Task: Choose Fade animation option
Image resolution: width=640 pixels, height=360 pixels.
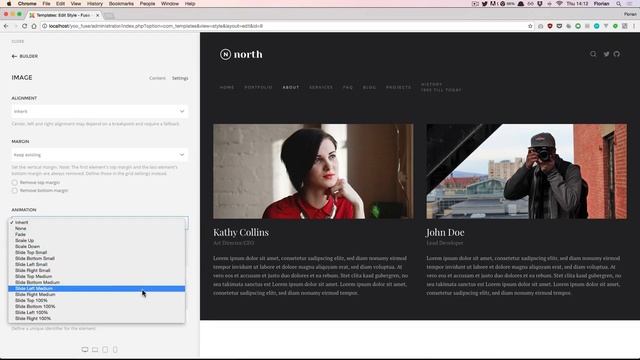Action: coord(96,235)
